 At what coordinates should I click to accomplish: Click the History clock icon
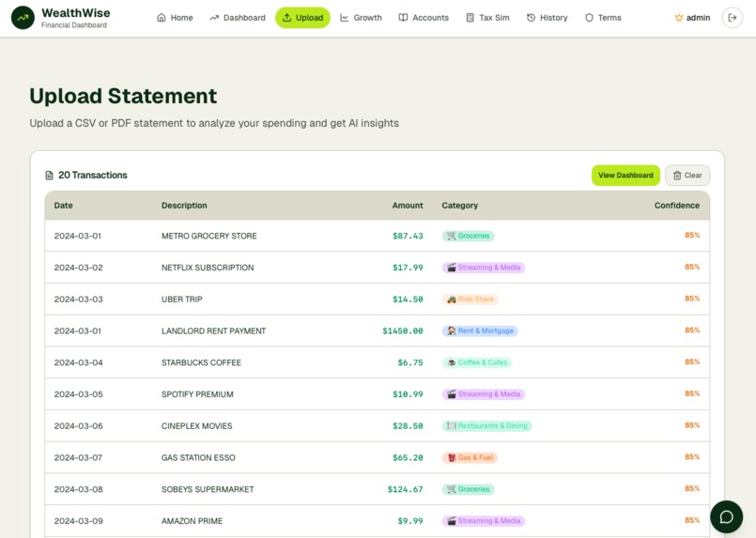click(x=531, y=18)
